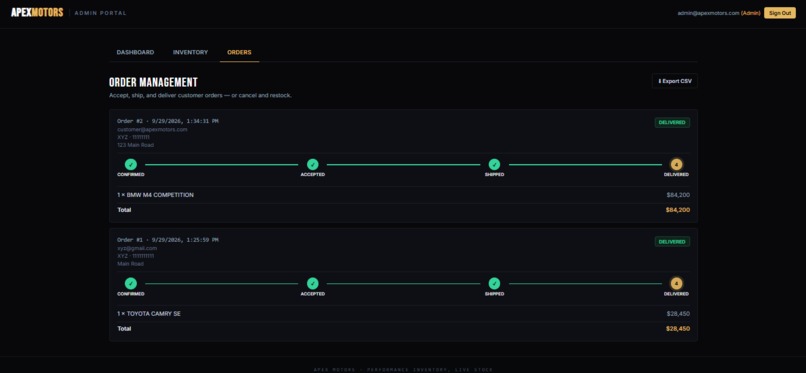Viewport: 806px width, 373px height.
Task: Click the Delivered step icon on Order #1
Action: 676,284
